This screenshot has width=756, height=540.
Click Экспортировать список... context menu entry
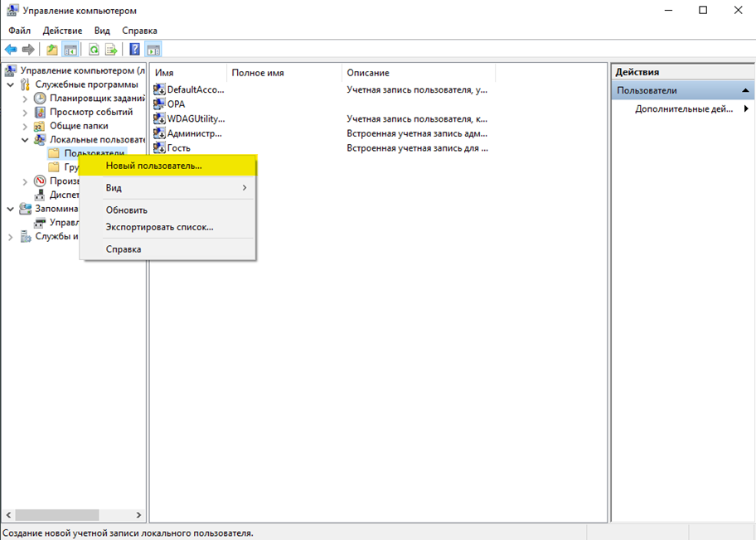click(159, 227)
